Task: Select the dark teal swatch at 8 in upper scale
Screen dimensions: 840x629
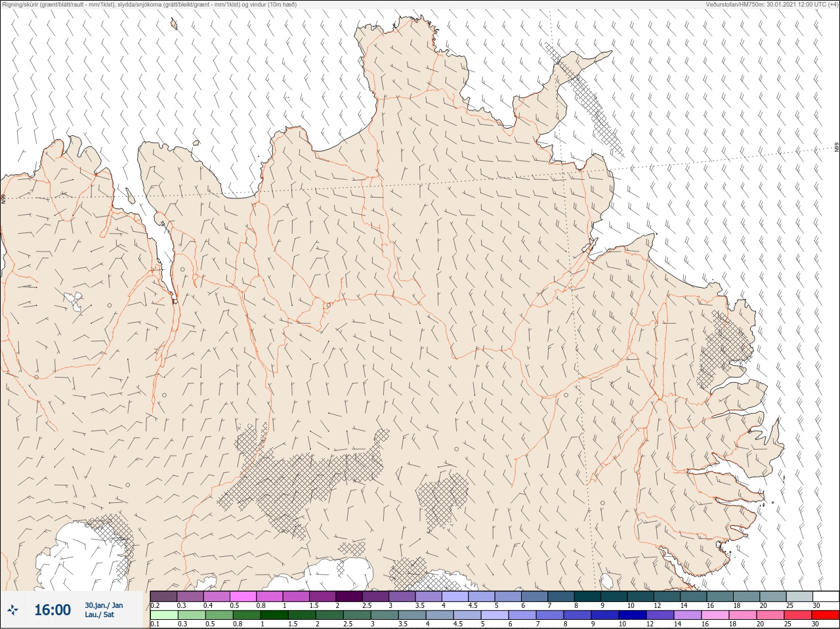Action: (x=587, y=596)
